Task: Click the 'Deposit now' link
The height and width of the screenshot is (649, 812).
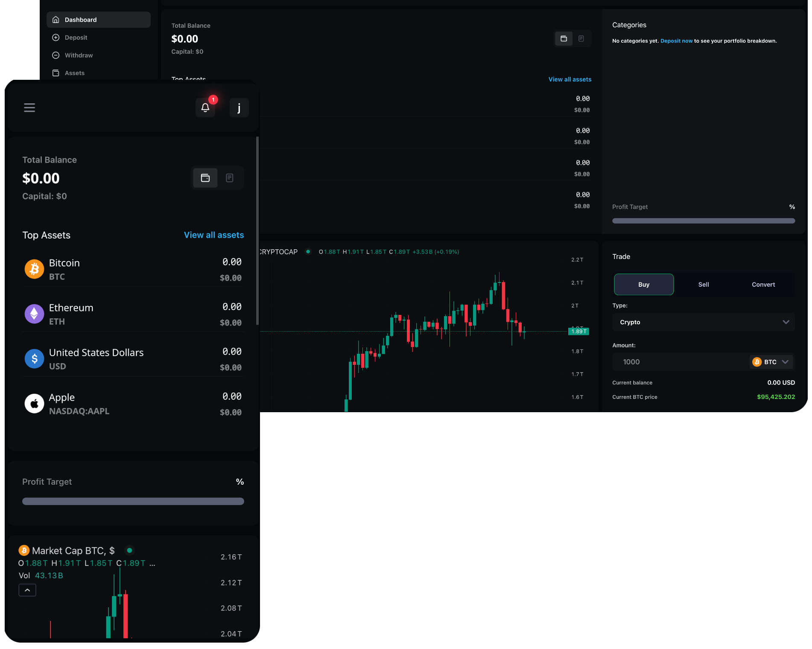Action: click(676, 41)
